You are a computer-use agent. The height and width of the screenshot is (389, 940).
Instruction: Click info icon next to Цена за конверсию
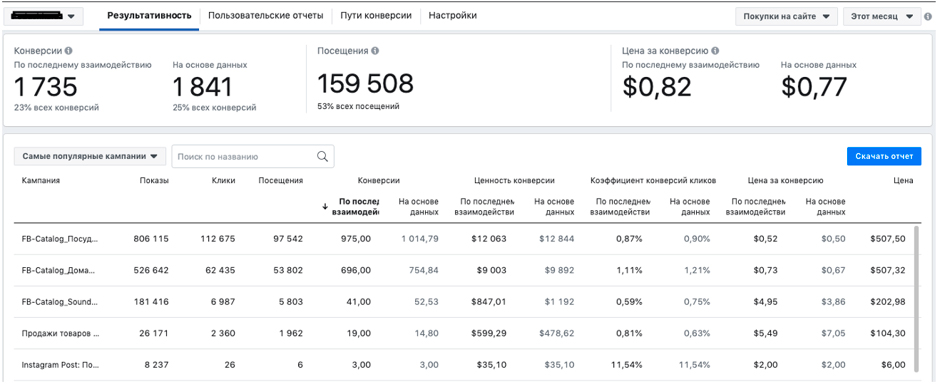coord(715,51)
